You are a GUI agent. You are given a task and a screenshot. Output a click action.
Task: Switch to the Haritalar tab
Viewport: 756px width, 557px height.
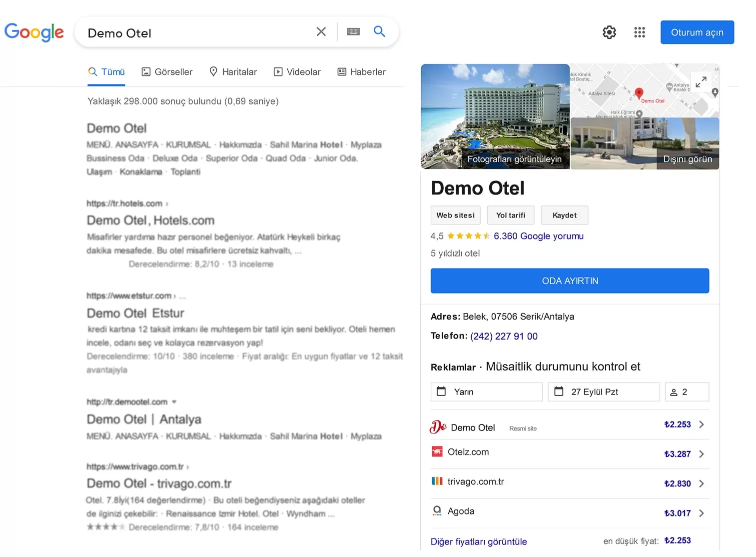coord(233,72)
